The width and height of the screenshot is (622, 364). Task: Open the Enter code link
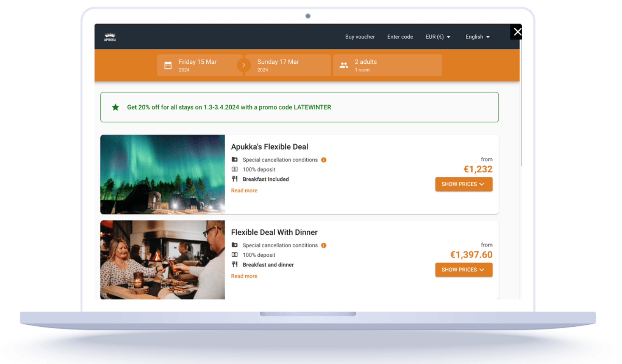(x=400, y=37)
